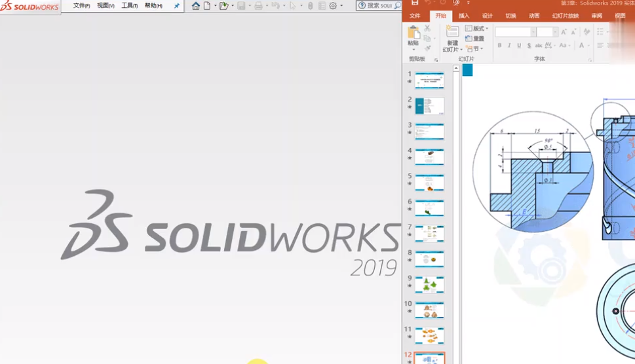Open the 版式 layout dropdown
This screenshot has width=635, height=364.
(x=476, y=28)
